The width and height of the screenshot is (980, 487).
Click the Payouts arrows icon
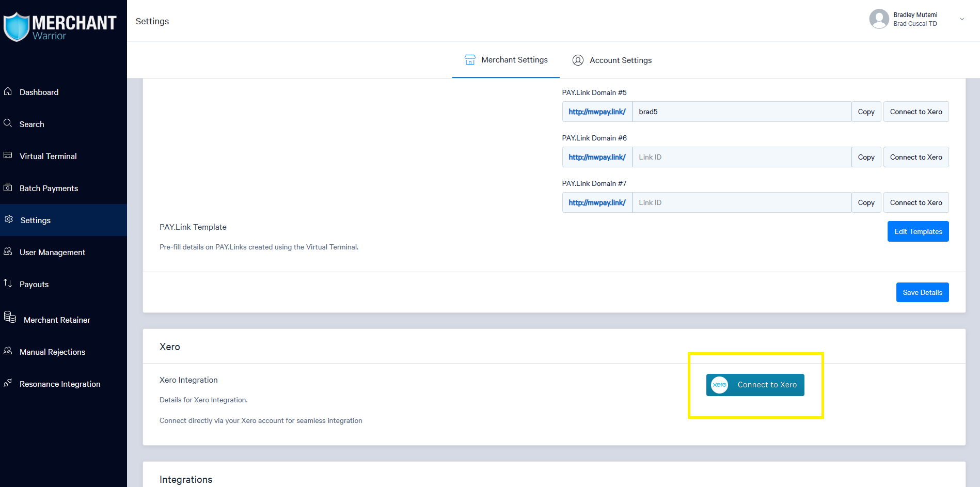point(8,283)
